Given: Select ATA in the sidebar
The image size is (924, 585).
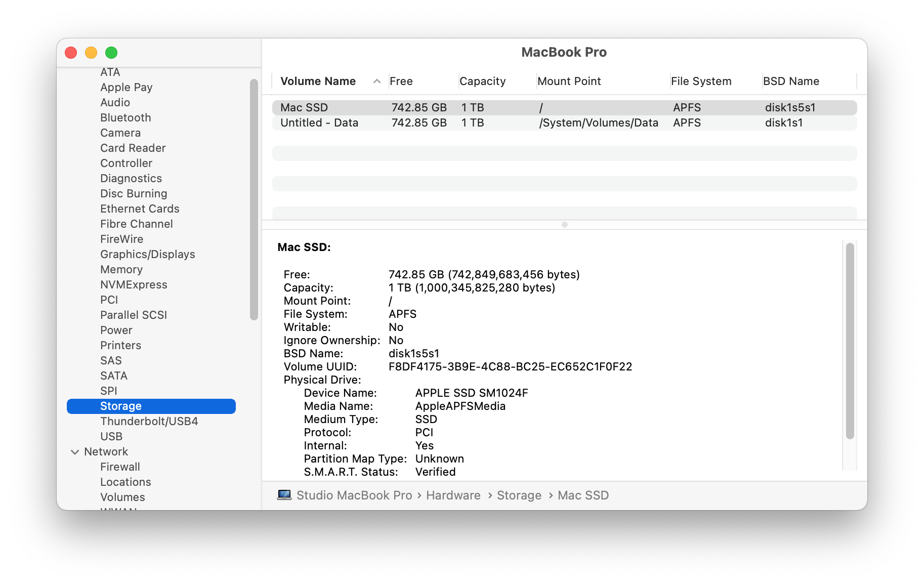Looking at the screenshot, I should pyautogui.click(x=110, y=72).
